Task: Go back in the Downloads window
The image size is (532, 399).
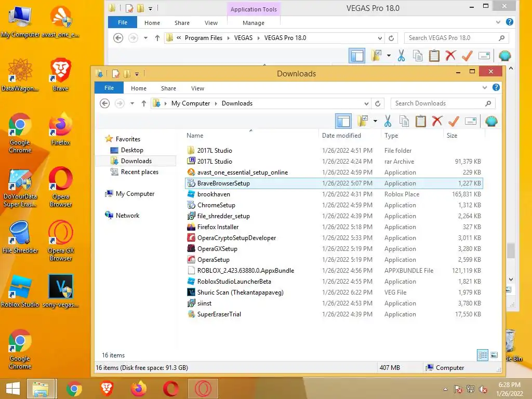Action: (105, 103)
